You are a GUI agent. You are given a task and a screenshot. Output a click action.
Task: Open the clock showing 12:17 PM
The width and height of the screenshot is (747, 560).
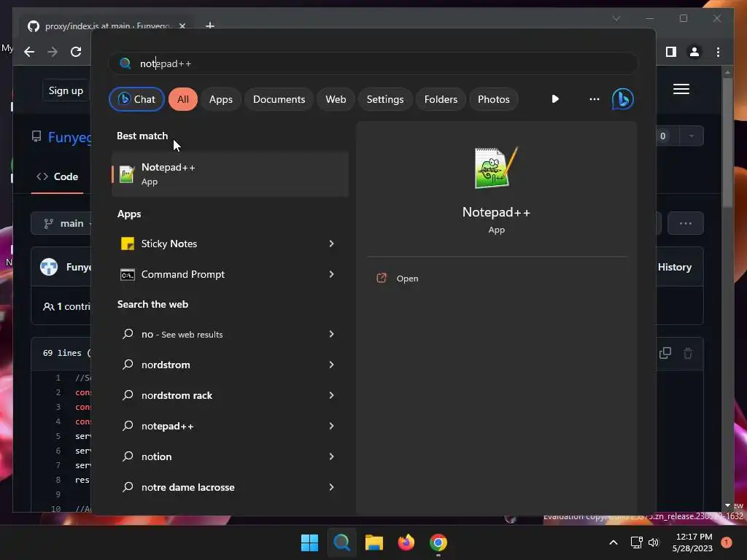(x=693, y=542)
